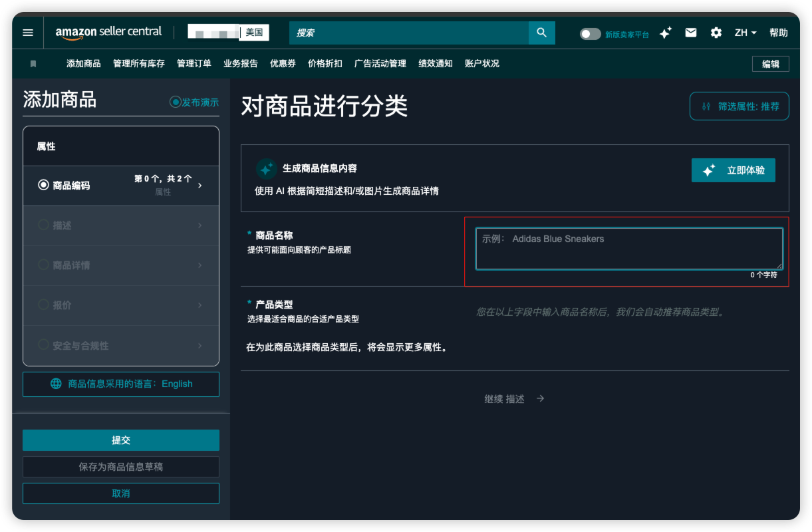Click the 取消 cancel button

(121, 493)
